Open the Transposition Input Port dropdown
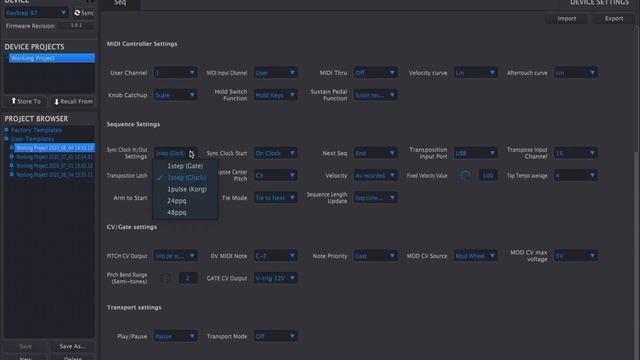640x360 pixels. pyautogui.click(x=475, y=153)
